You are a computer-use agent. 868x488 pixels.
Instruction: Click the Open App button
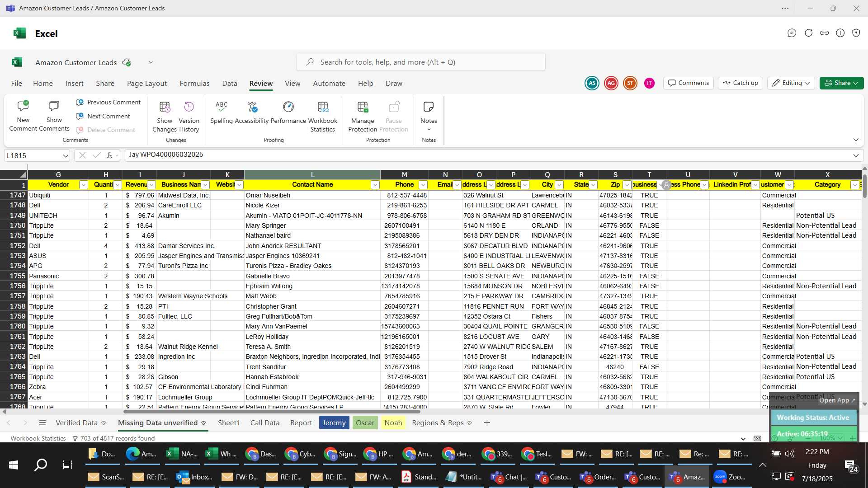tap(837, 400)
